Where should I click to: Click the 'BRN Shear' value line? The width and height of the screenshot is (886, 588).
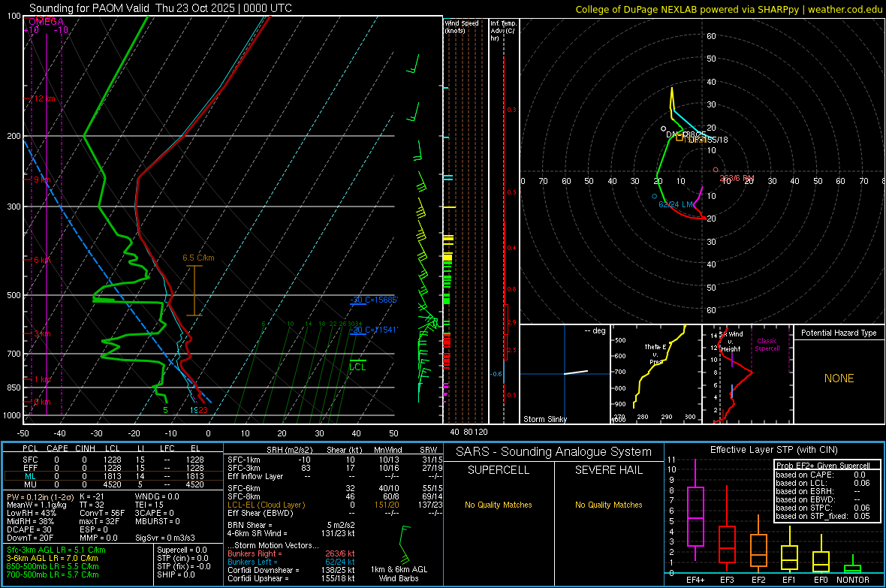[291, 525]
